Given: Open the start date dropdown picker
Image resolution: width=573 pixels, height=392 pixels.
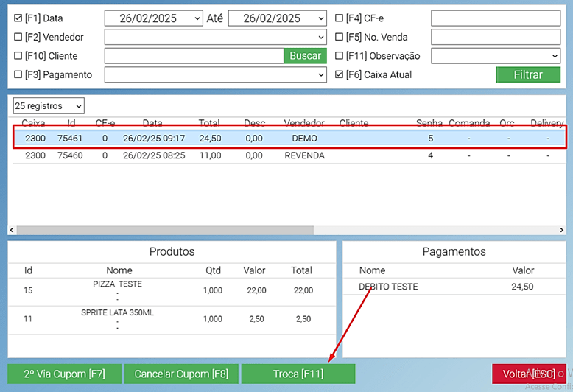Looking at the screenshot, I should click(x=196, y=18).
